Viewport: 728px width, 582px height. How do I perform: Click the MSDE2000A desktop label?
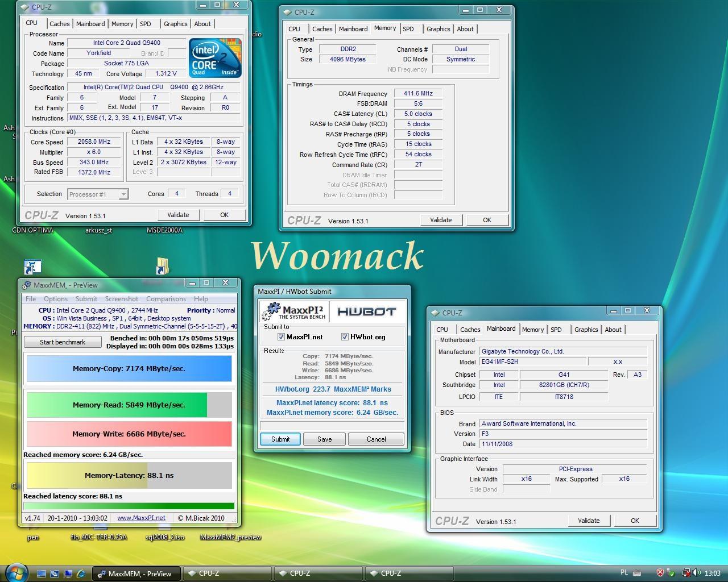click(165, 230)
